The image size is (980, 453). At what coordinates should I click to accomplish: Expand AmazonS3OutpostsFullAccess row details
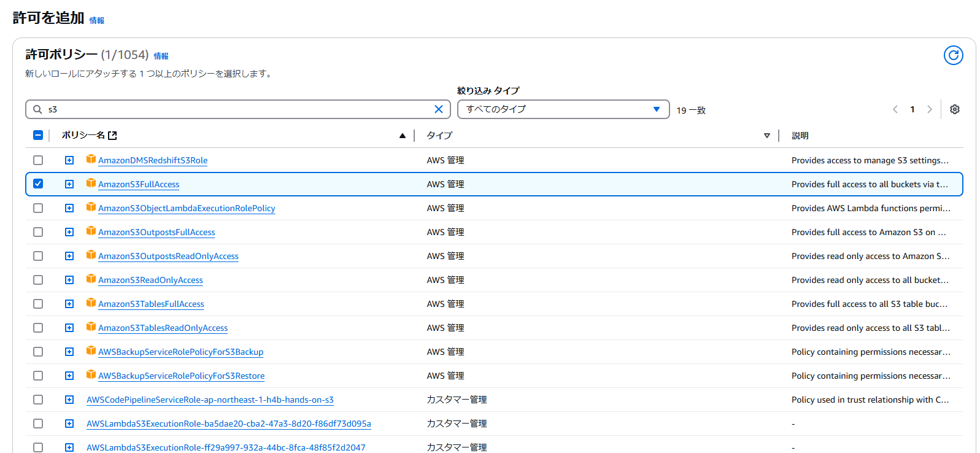(x=69, y=232)
